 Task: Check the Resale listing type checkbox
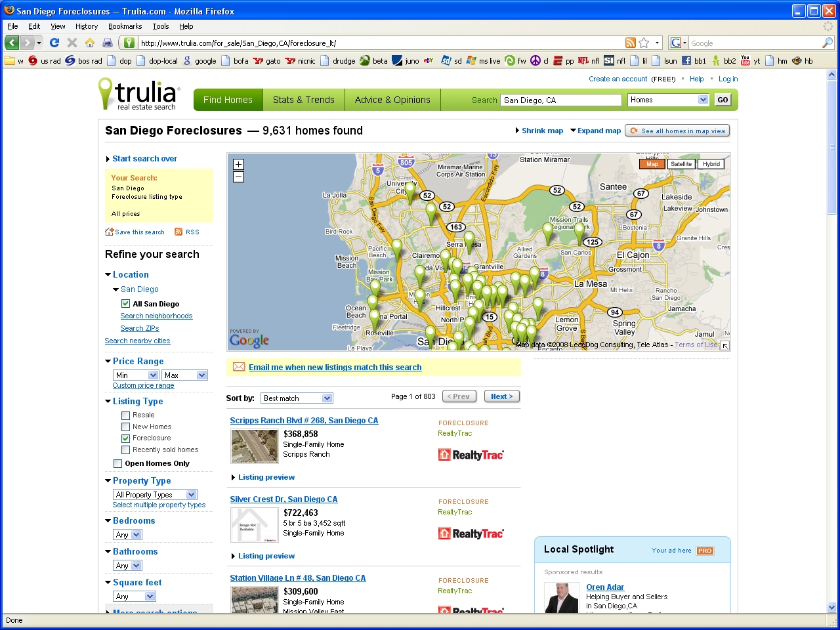pyautogui.click(x=125, y=415)
